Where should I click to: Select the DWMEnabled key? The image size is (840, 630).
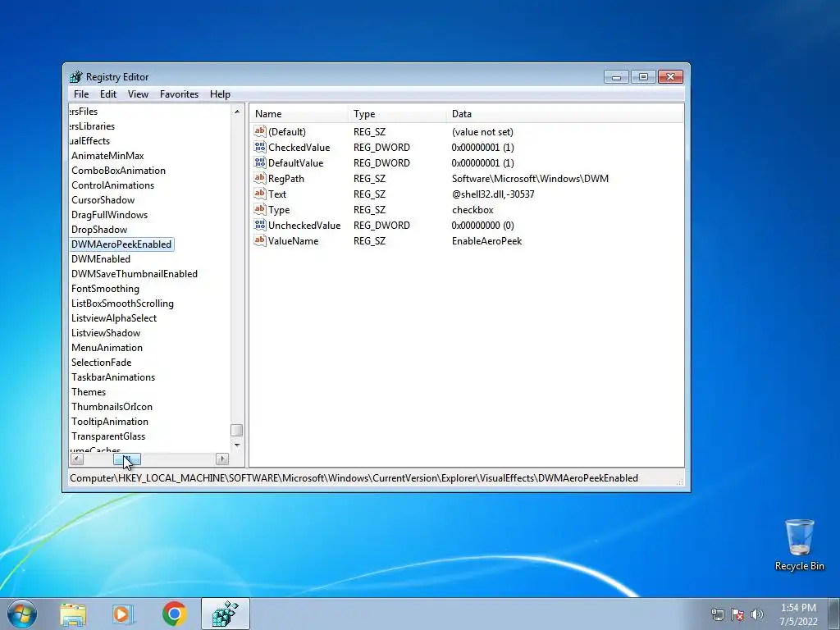101,259
